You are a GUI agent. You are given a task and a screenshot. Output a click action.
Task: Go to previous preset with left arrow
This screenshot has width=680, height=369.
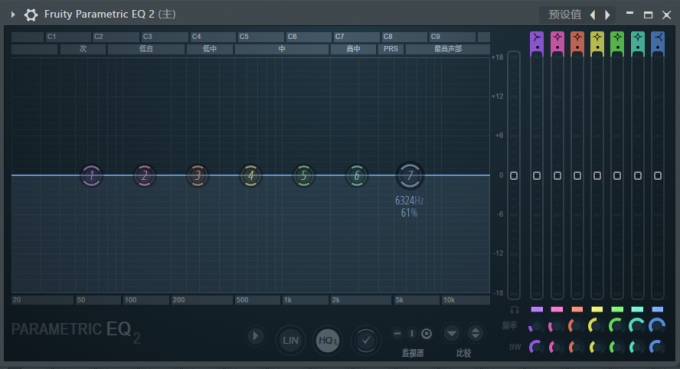click(x=593, y=15)
